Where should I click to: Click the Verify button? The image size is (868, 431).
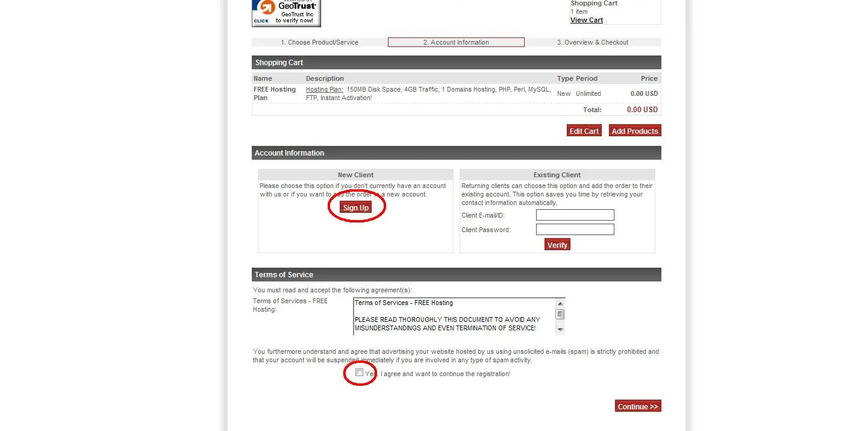pyautogui.click(x=557, y=245)
